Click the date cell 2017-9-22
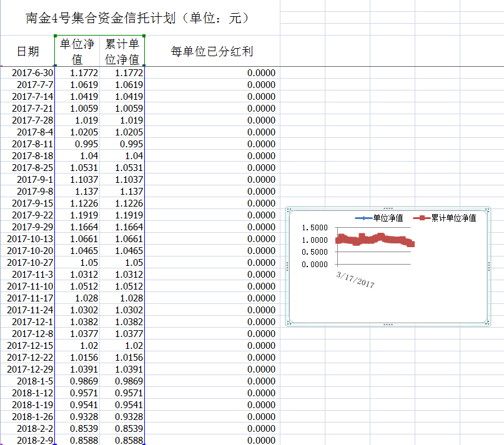Image resolution: width=504 pixels, height=445 pixels. [32, 215]
